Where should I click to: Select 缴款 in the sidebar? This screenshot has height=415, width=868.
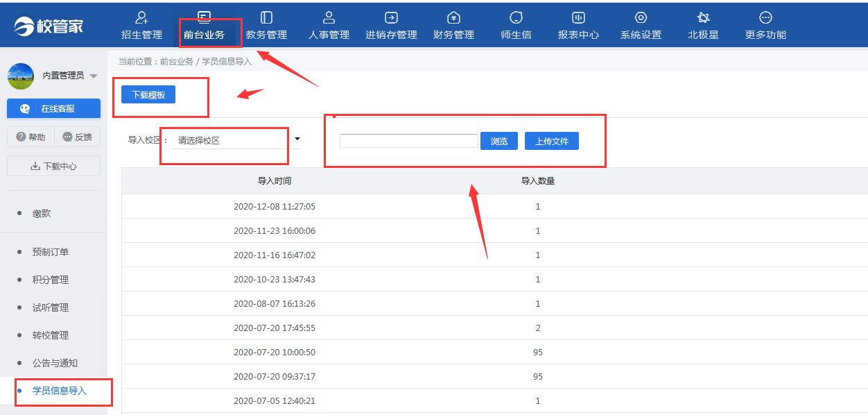click(x=42, y=214)
